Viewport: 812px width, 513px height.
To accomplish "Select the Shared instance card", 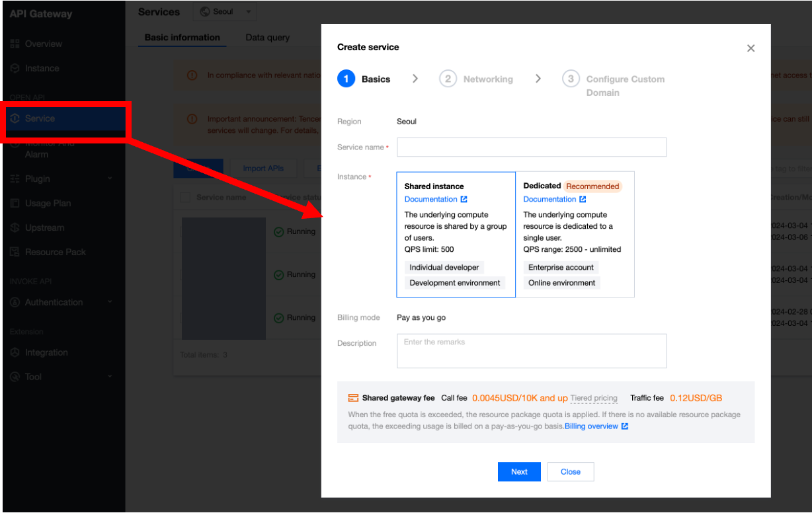I will pyautogui.click(x=456, y=234).
